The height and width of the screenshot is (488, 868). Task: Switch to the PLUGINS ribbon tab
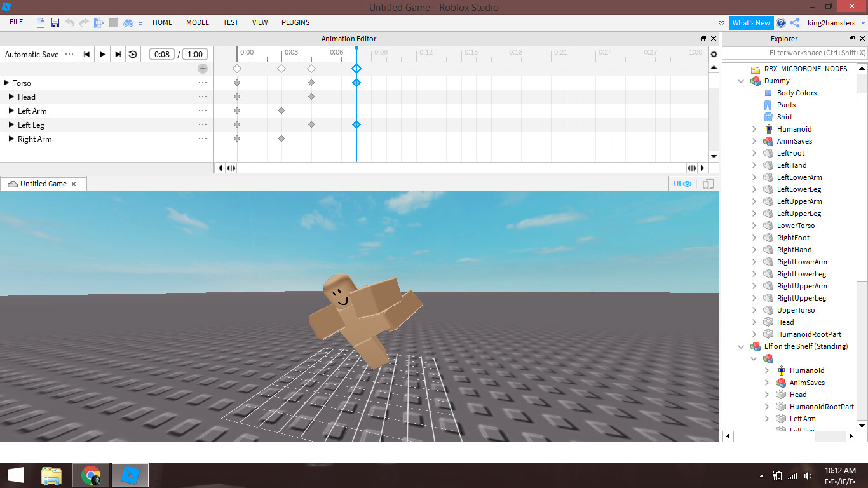click(x=295, y=22)
